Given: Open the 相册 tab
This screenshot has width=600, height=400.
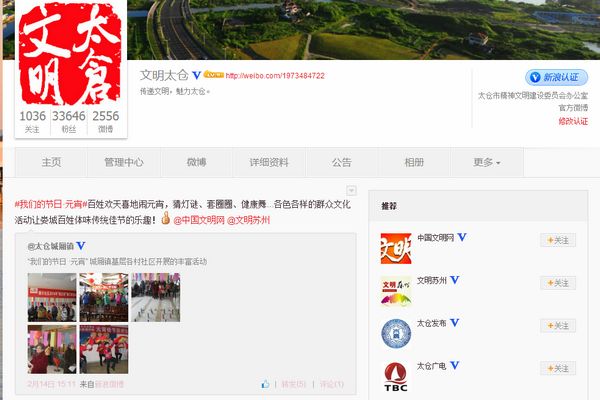Looking at the screenshot, I should (x=414, y=162).
